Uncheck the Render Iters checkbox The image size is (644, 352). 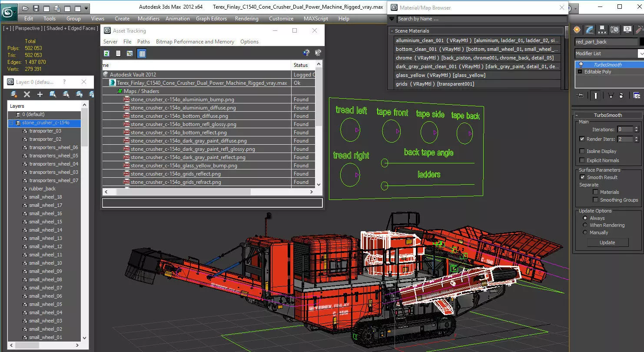click(582, 139)
